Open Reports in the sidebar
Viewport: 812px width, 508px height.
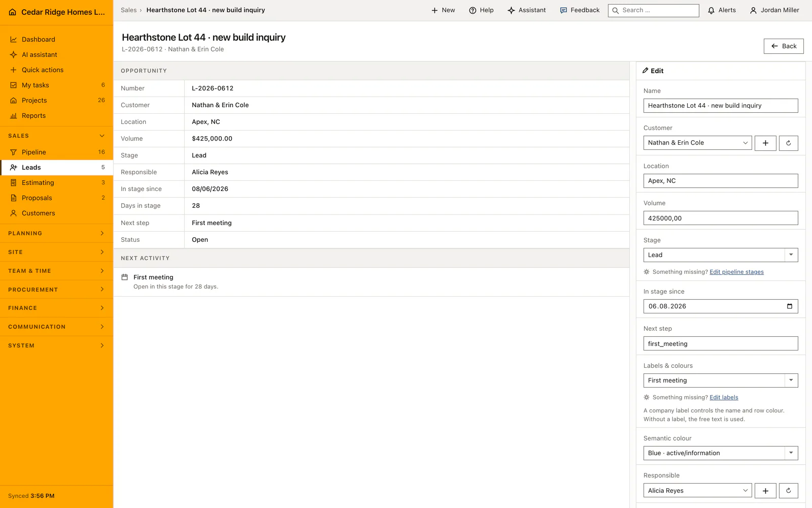(56, 115)
